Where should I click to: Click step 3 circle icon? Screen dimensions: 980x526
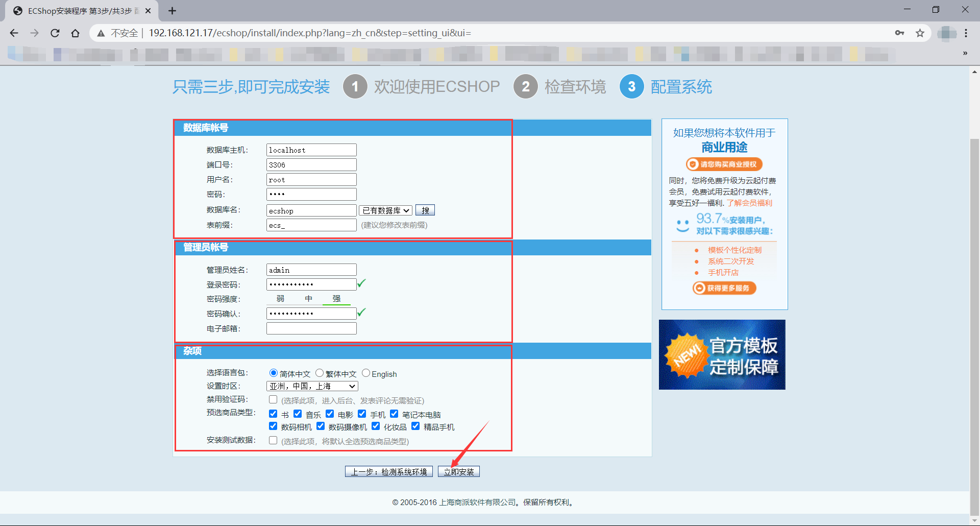pos(632,86)
